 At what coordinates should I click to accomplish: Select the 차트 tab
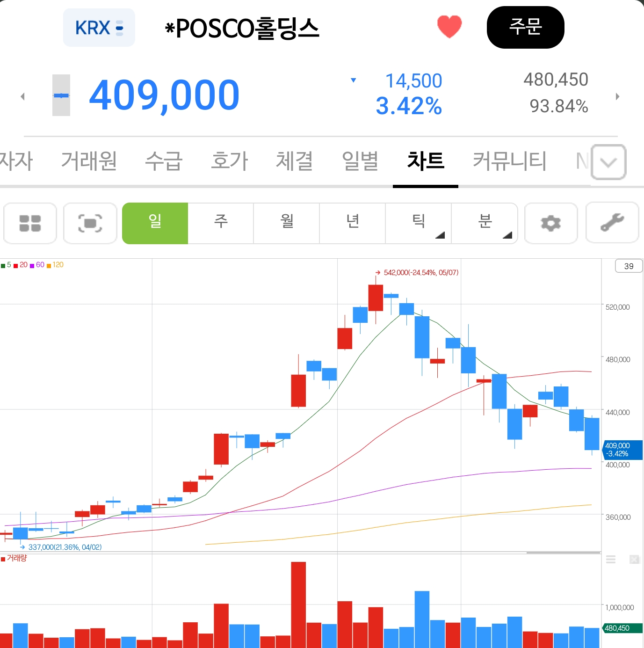click(x=426, y=161)
